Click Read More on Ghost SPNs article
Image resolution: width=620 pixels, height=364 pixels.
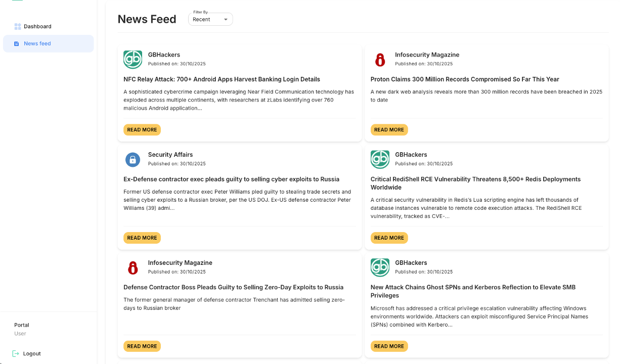point(389,346)
